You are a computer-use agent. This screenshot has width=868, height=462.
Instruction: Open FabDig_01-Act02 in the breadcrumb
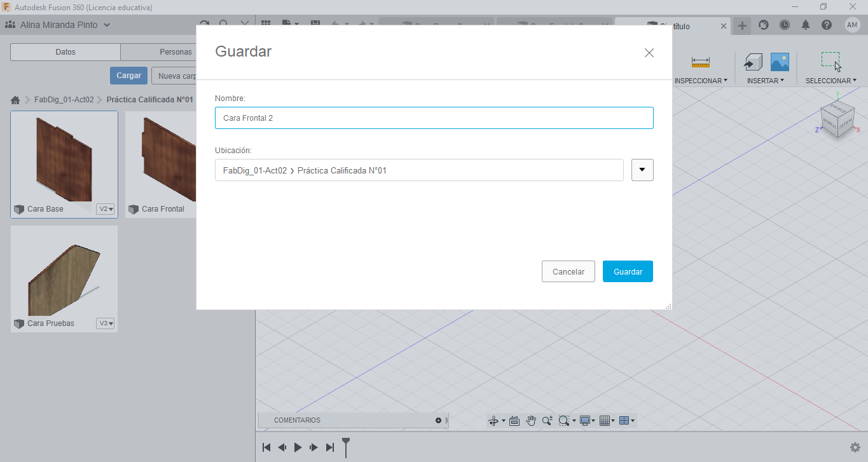[x=64, y=100]
